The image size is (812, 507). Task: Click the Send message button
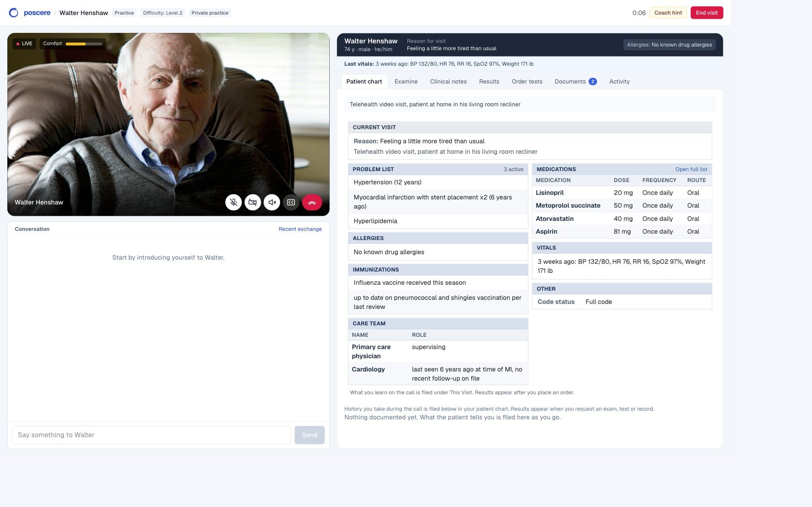[x=309, y=435]
